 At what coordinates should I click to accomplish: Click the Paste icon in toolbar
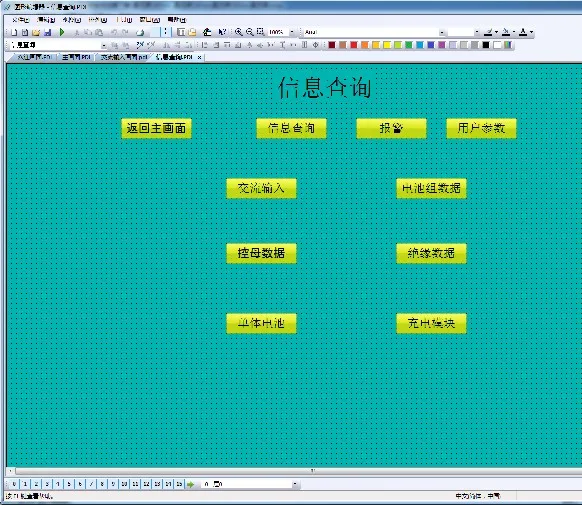(x=99, y=33)
